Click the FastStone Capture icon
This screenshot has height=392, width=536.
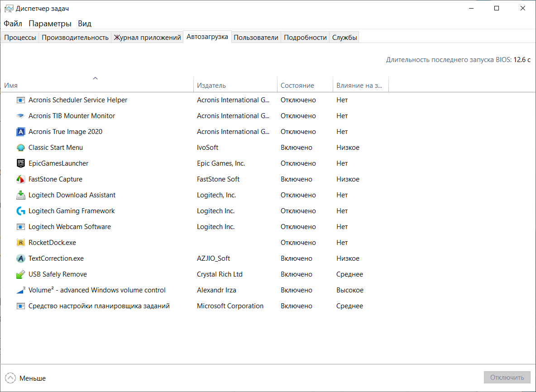pyautogui.click(x=20, y=179)
